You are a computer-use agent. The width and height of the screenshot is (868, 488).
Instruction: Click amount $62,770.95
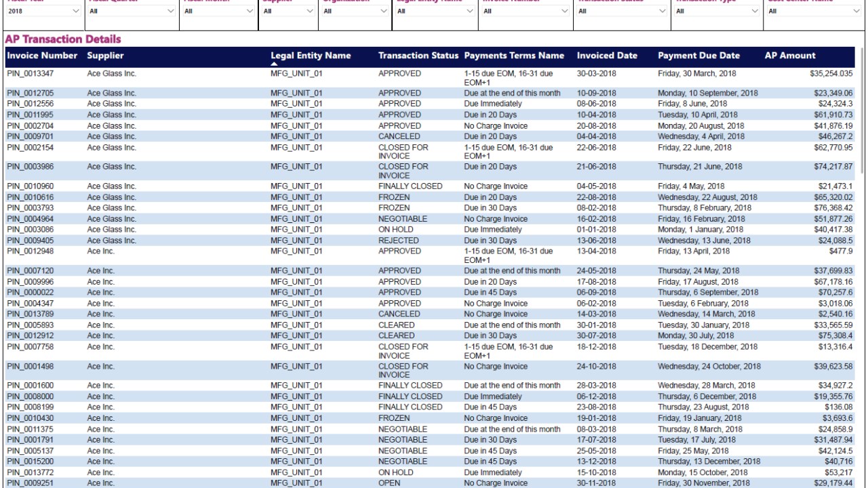(833, 147)
